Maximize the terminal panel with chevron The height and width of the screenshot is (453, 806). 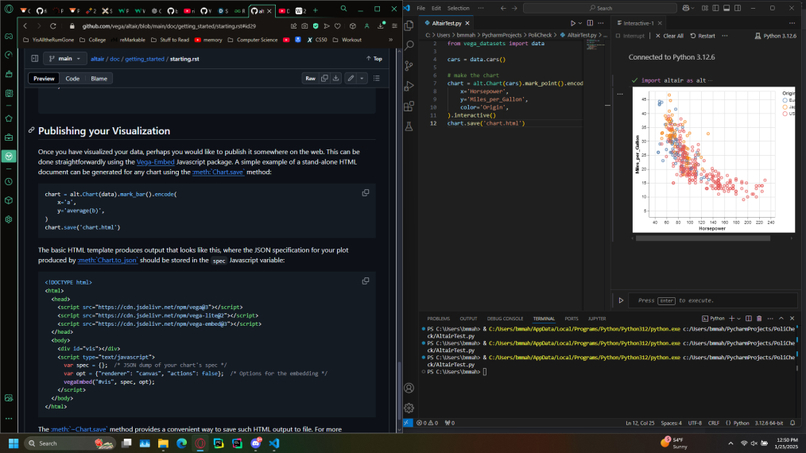coord(781,319)
